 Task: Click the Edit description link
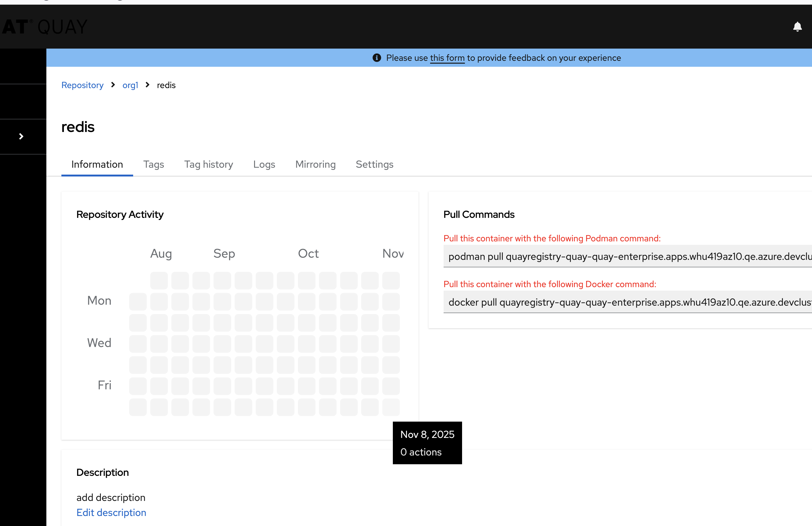[x=111, y=512]
